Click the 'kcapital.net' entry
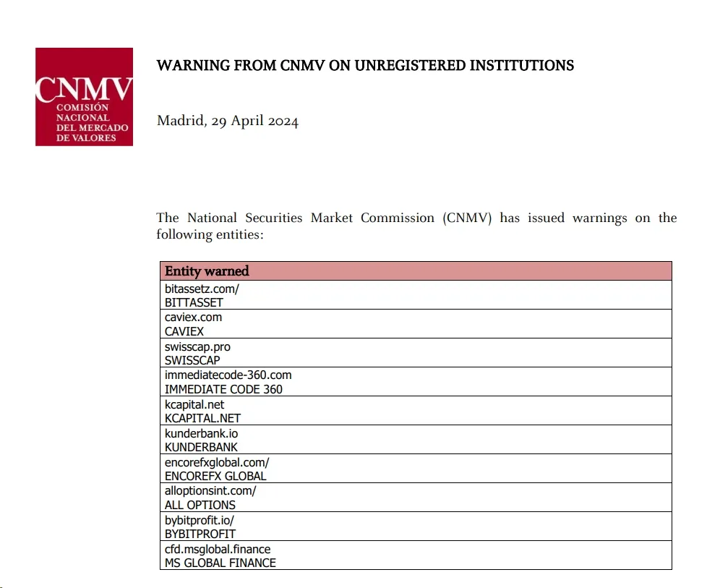Screen dimensions: 707x588 coord(194,404)
